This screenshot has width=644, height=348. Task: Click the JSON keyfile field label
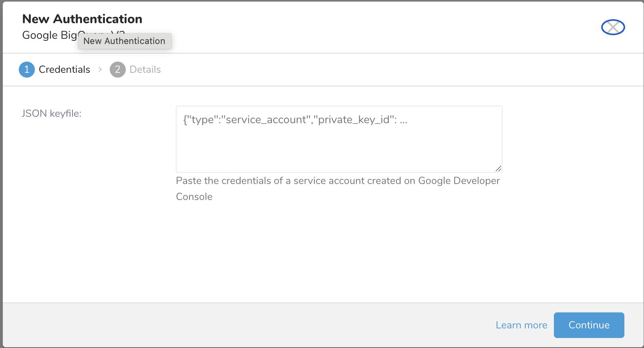tap(52, 114)
